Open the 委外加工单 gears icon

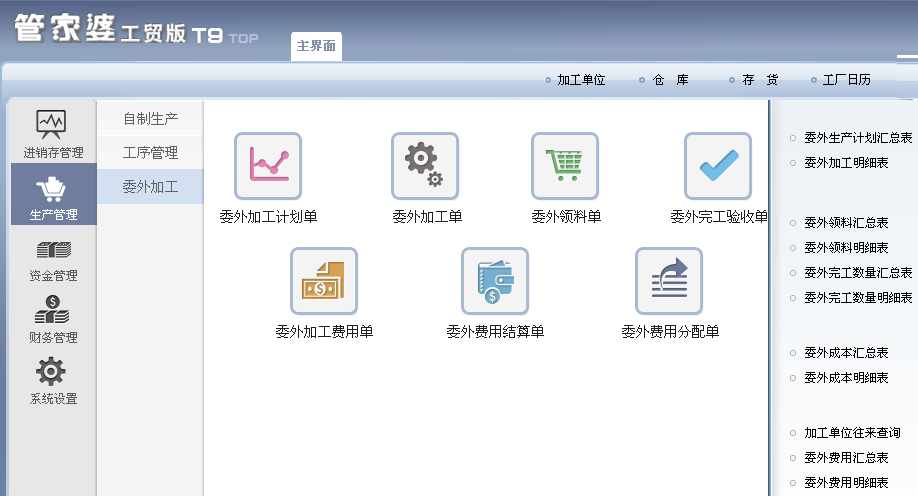[425, 166]
